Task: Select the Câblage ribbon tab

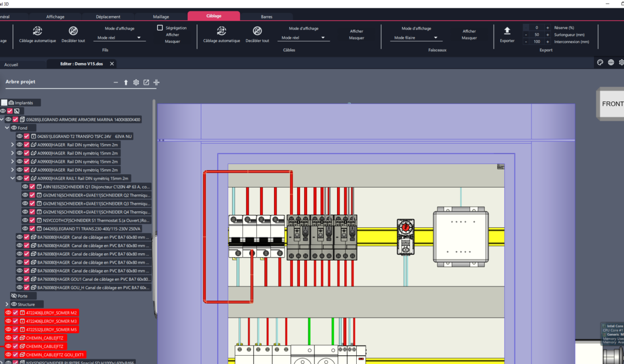Action: coord(214,16)
